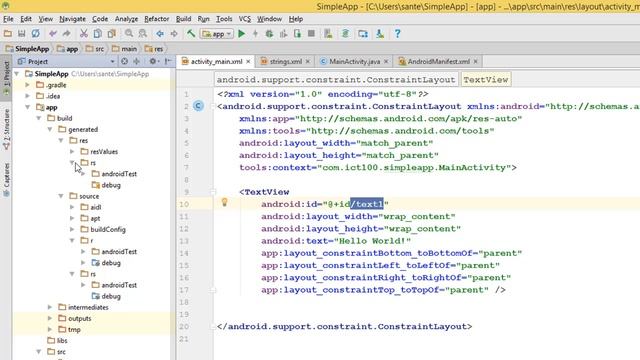Open SDK Manager download icon

point(380,34)
